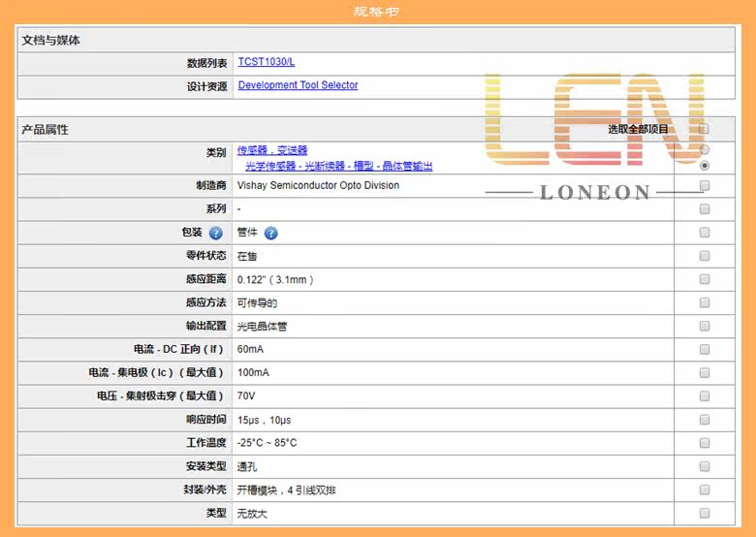Click the help icon next to 包装 label
This screenshot has width=756, height=537.
point(215,234)
